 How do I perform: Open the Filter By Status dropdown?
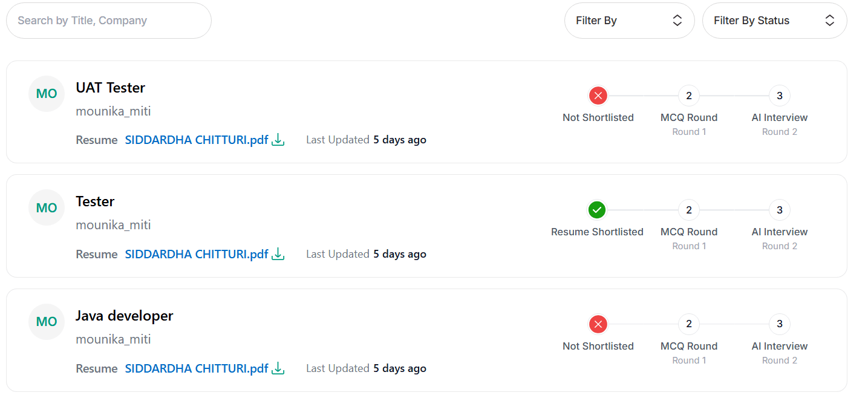point(774,20)
